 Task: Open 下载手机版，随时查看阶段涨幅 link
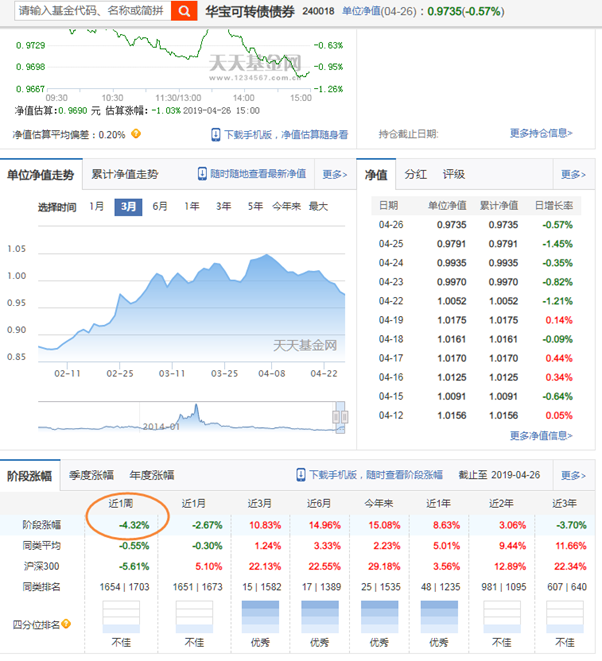[x=376, y=475]
